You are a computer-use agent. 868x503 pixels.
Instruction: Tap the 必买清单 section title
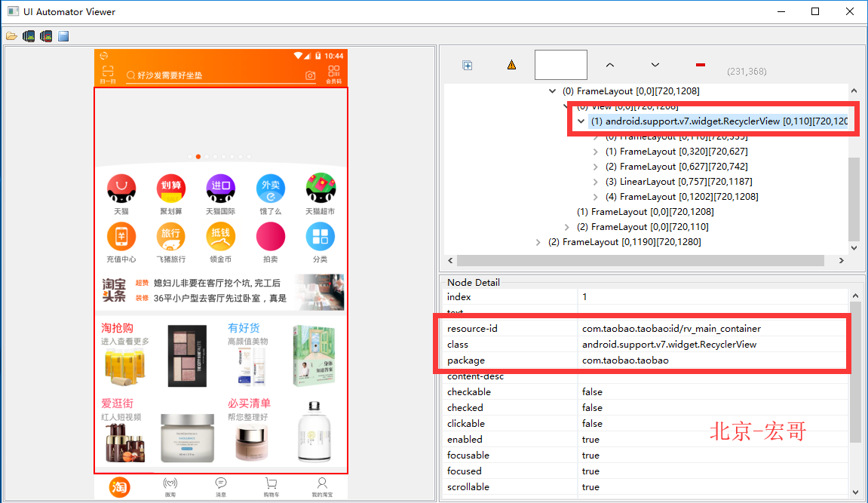249,403
